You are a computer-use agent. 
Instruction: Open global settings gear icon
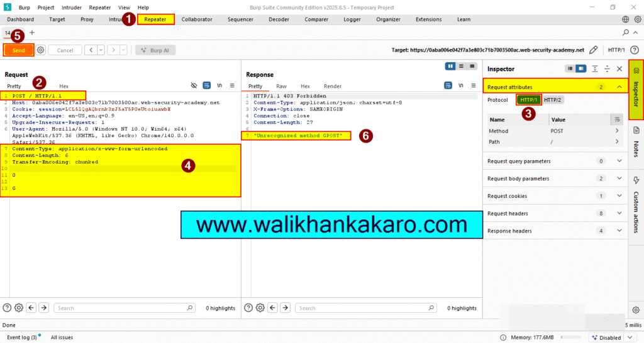click(638, 19)
